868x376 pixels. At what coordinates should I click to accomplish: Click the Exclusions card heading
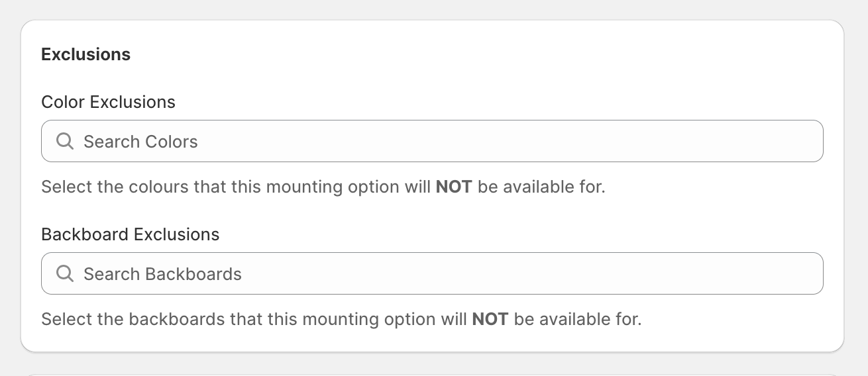[85, 54]
